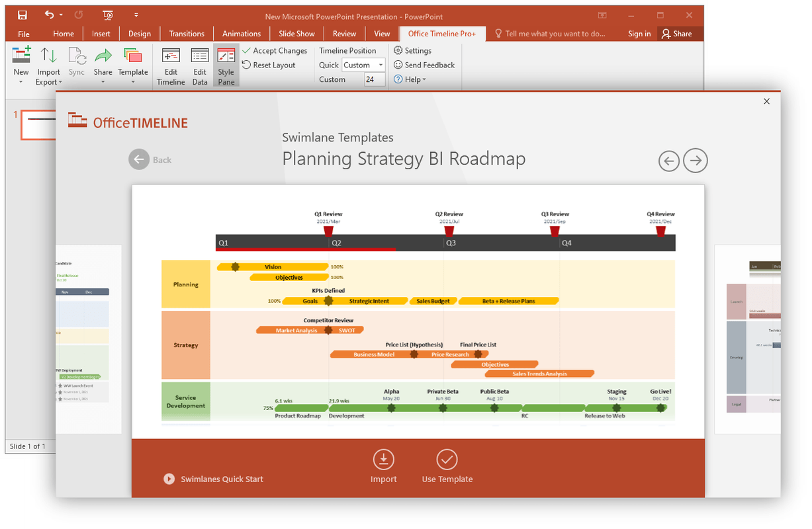Click the Sync icon in the ribbon
The width and height of the screenshot is (812, 529).
pos(77,61)
